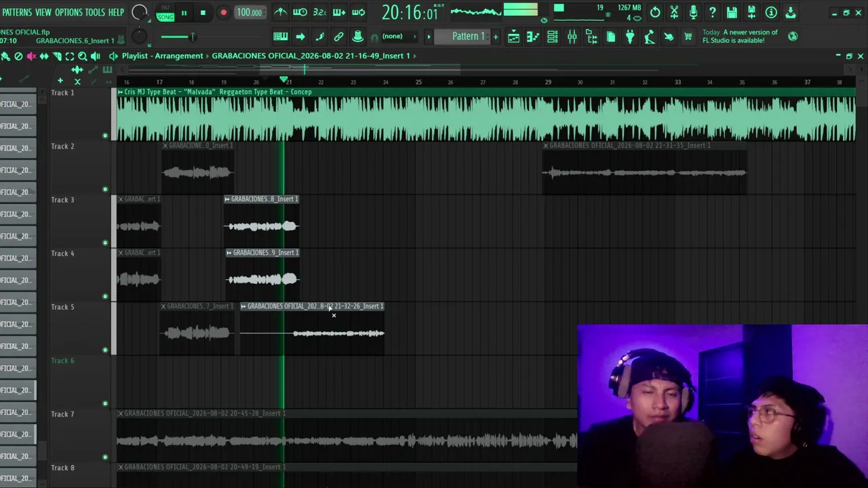Screen dimensions: 868x488
Task: Open the Channel rack icon
Action: (553, 37)
